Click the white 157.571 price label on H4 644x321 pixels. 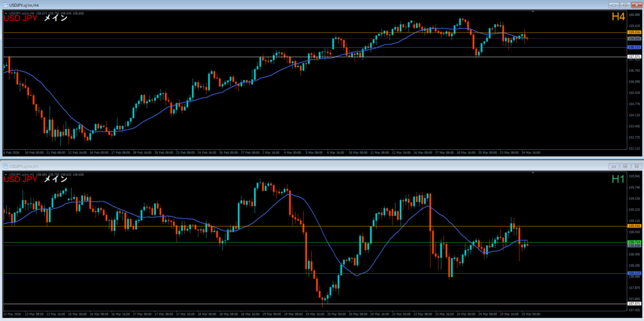[634, 57]
